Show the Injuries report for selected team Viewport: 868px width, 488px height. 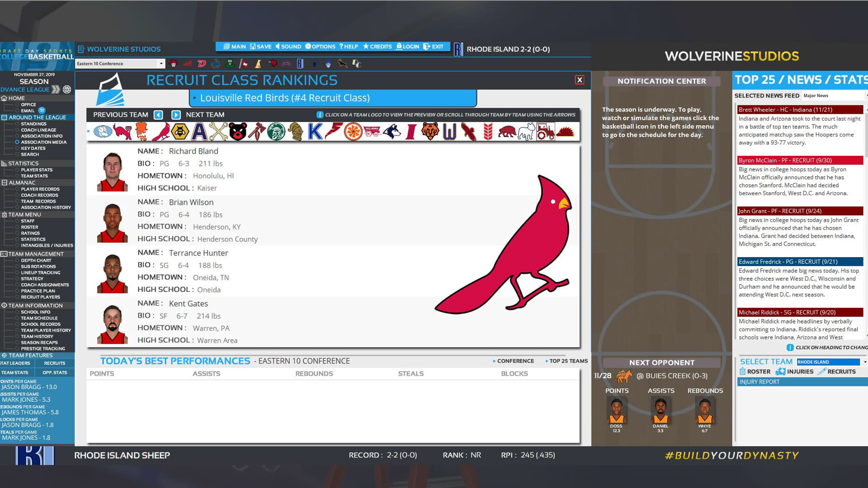[794, 372]
